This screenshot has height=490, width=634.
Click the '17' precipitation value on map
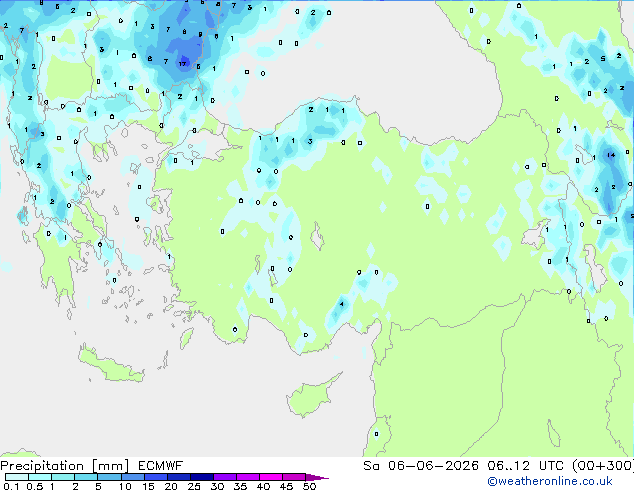(183, 64)
